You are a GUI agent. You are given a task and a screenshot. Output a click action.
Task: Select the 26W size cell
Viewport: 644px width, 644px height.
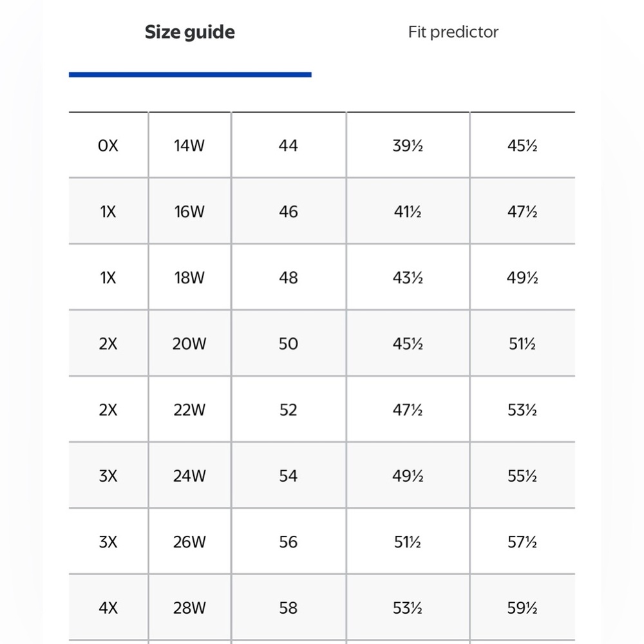[189, 542]
